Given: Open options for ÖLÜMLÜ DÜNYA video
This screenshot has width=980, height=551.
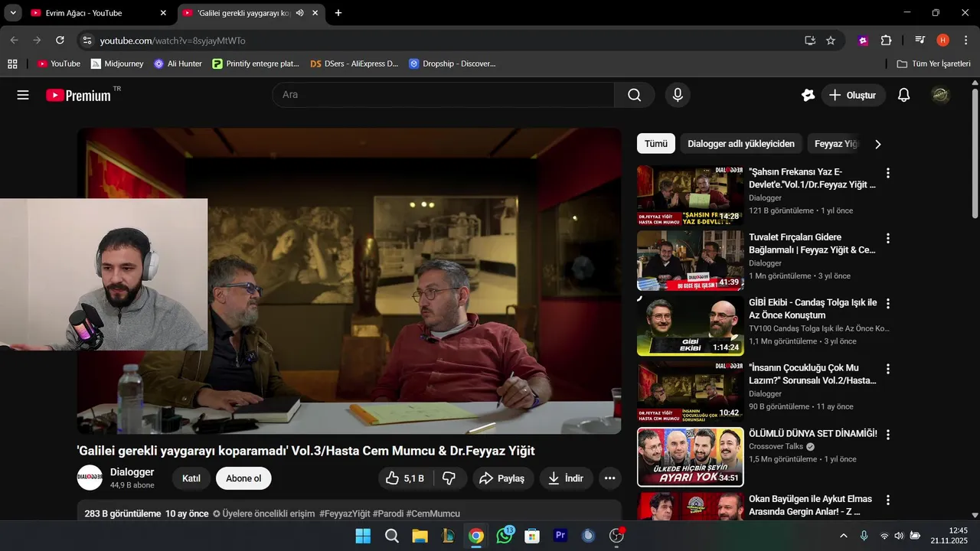Looking at the screenshot, I should click(x=888, y=435).
